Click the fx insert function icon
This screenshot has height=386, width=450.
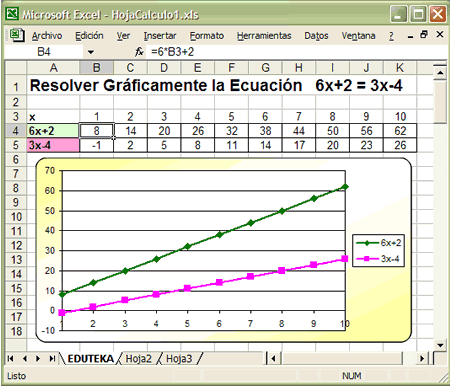click(x=139, y=52)
